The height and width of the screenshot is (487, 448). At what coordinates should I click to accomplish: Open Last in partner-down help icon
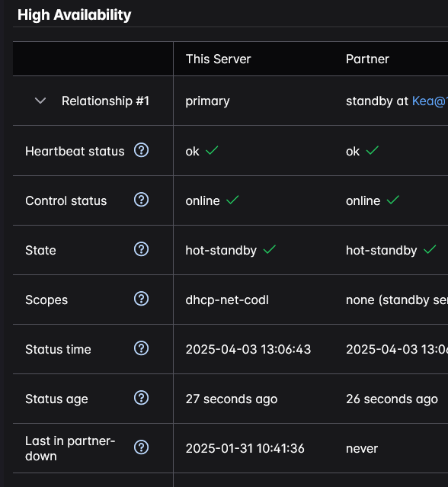click(x=141, y=447)
